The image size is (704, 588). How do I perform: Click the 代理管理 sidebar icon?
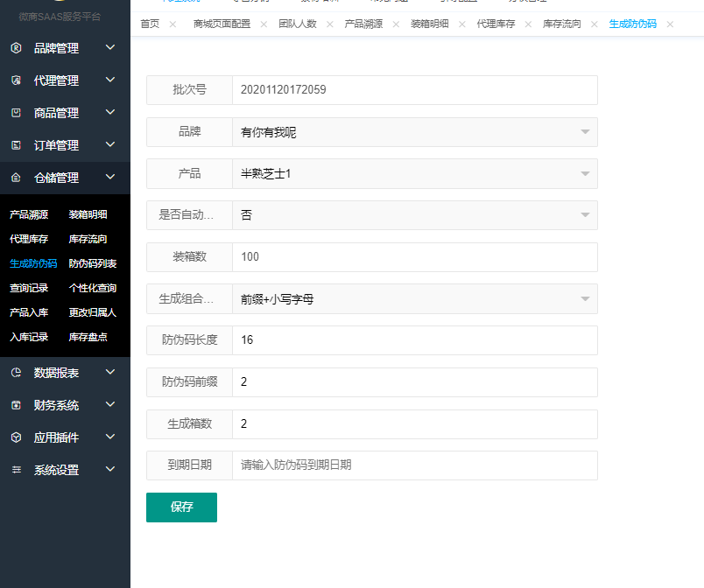[16, 80]
